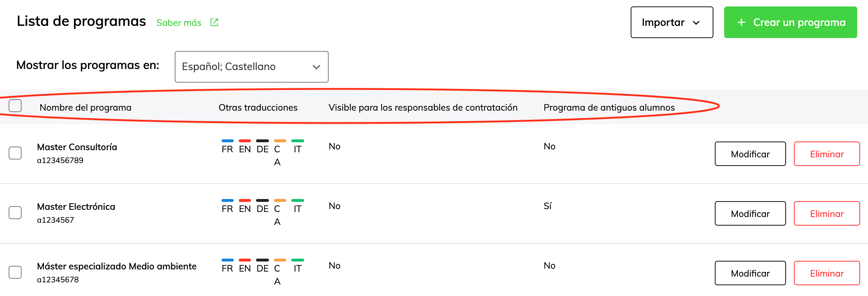
Task: Click the Programa de antiguos alumnos column header
Action: pos(609,107)
